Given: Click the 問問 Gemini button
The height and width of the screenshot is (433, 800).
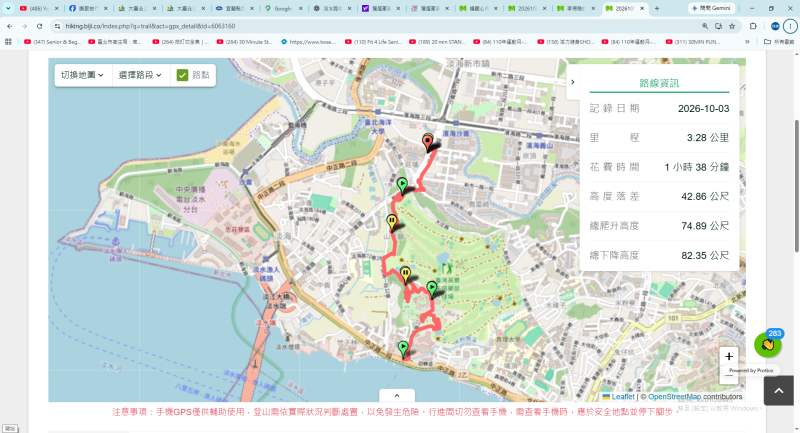Looking at the screenshot, I should [711, 8].
